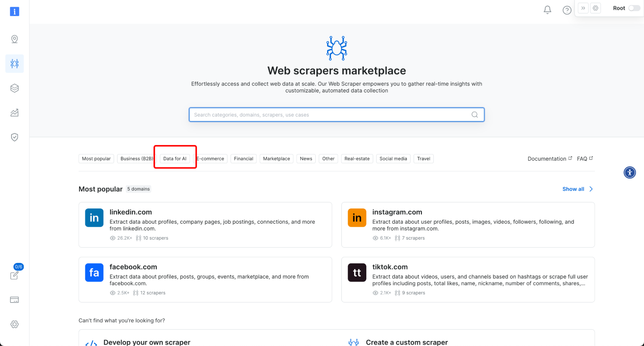Select the Other category tab
This screenshot has height=346, width=644.
[328, 159]
